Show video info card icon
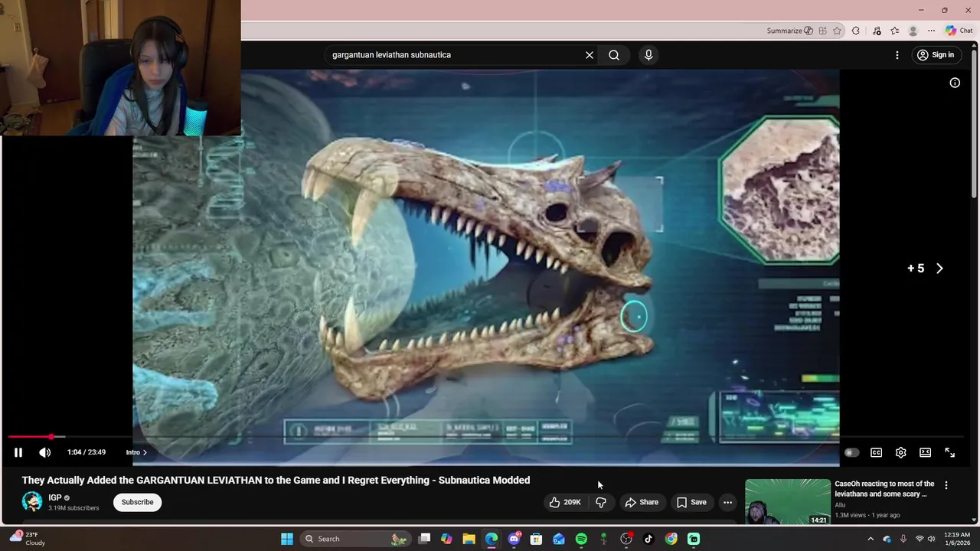This screenshot has height=551, width=980. point(955,83)
